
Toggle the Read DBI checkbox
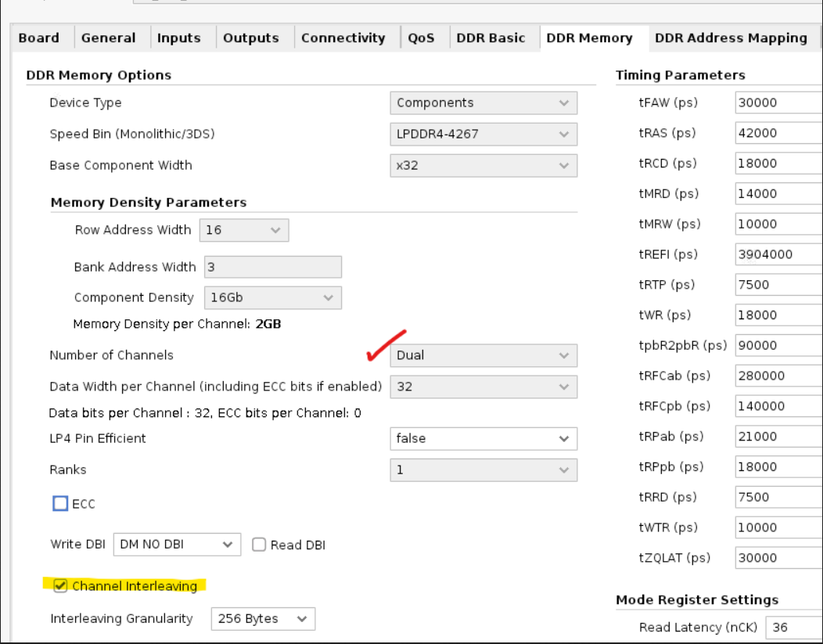pyautogui.click(x=259, y=545)
